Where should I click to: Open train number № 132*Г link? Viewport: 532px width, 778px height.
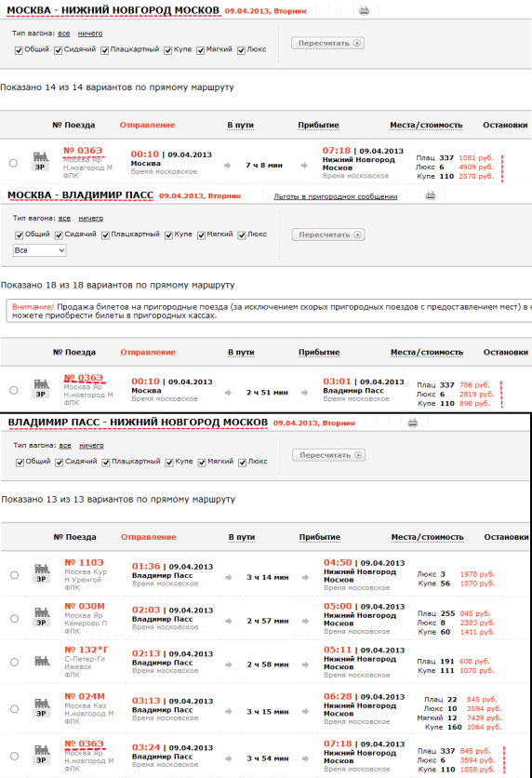(x=86, y=650)
